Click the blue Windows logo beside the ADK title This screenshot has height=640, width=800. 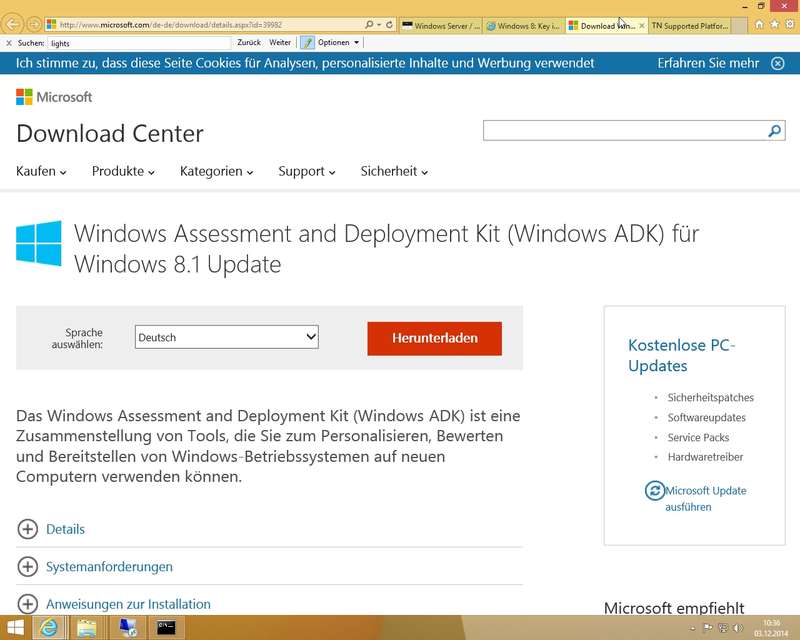[x=39, y=243]
